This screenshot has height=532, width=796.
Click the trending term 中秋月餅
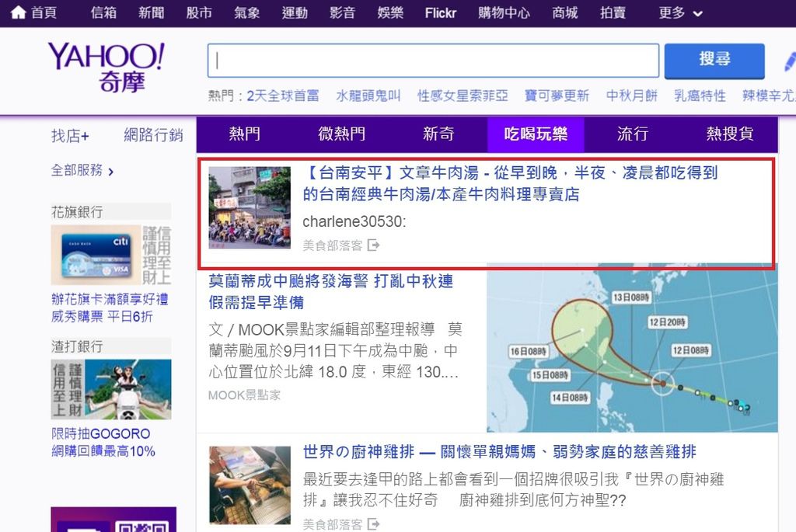[x=631, y=96]
